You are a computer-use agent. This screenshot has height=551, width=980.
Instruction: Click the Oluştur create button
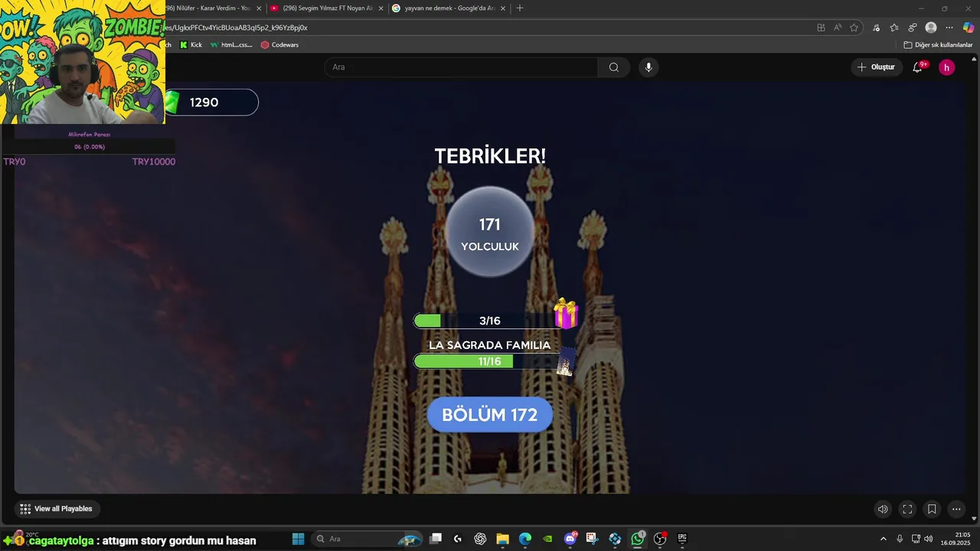[876, 67]
